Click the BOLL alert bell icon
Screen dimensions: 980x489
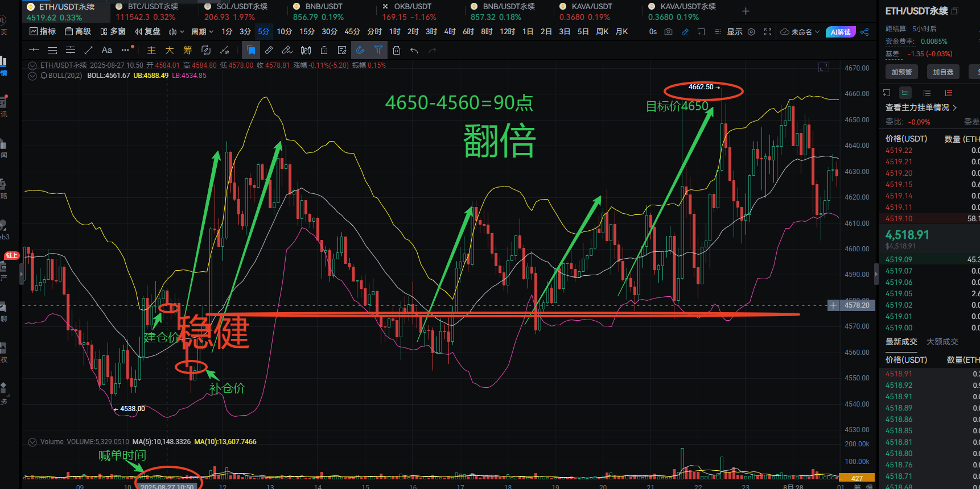[x=43, y=76]
